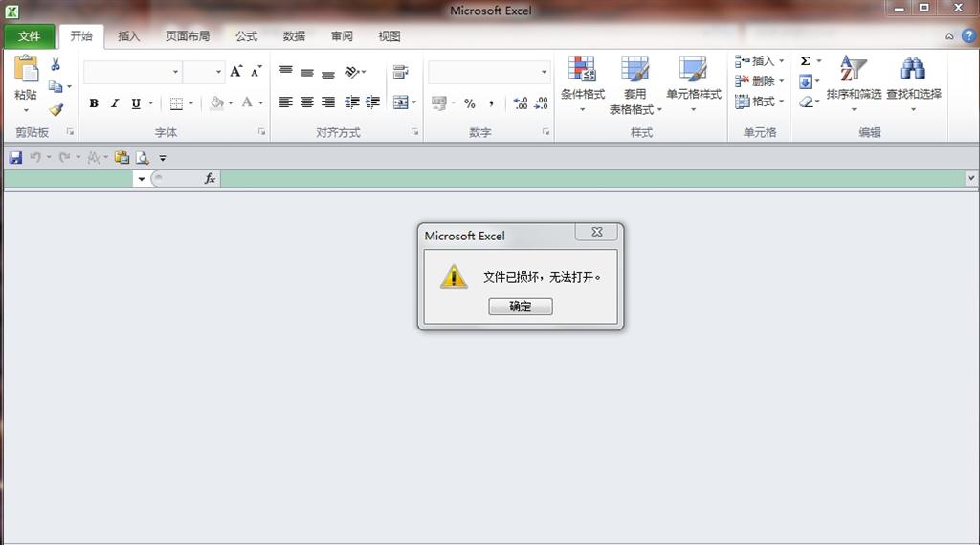980x545 pixels.
Task: Open the Font Color dropdown arrow
Action: click(x=260, y=103)
